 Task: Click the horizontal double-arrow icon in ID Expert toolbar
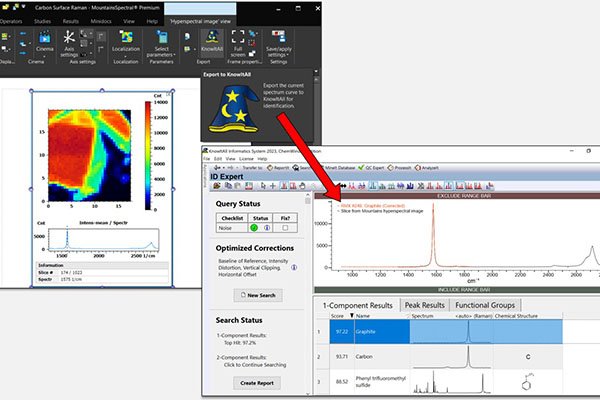342,186
